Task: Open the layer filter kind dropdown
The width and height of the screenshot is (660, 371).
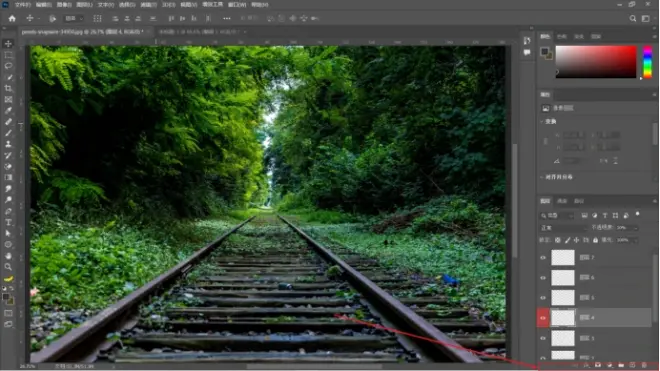Action: point(557,216)
